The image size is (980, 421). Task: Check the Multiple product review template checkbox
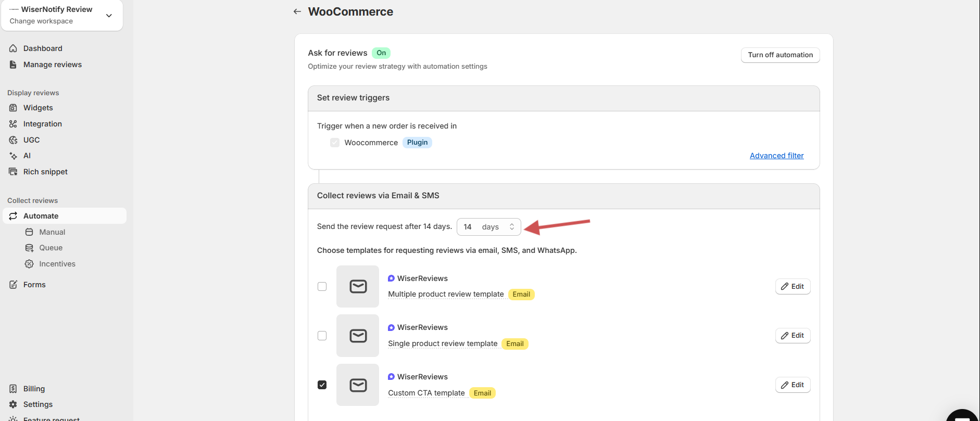coord(322,287)
